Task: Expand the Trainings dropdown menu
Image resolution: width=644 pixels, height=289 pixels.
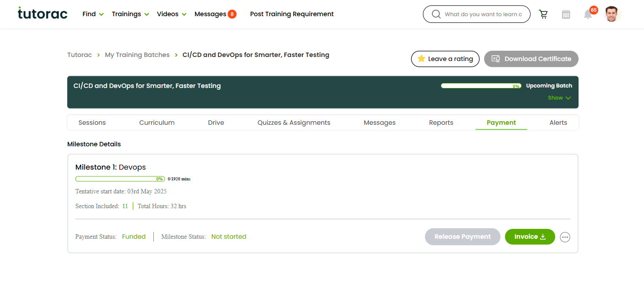Action: [x=131, y=14]
